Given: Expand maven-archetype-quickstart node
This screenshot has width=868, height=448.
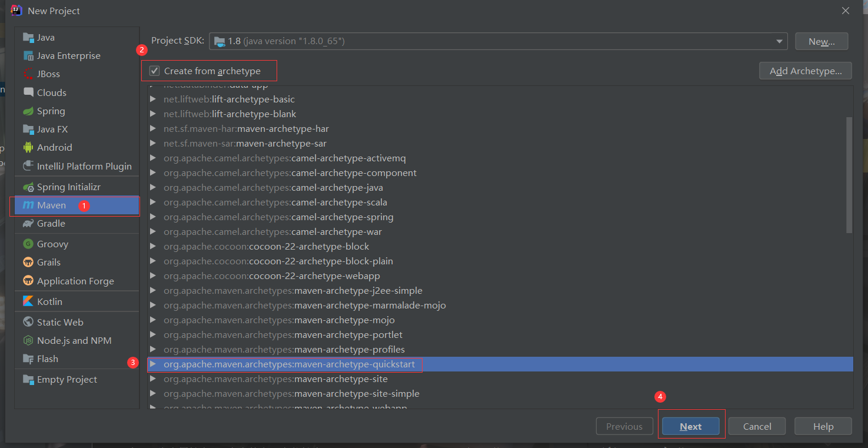Looking at the screenshot, I should click(153, 364).
